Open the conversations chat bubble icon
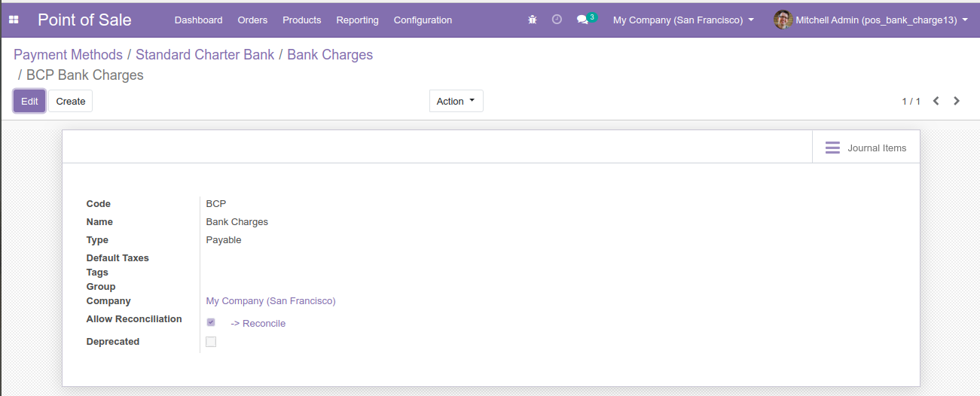The height and width of the screenshot is (396, 980). pyautogui.click(x=582, y=20)
